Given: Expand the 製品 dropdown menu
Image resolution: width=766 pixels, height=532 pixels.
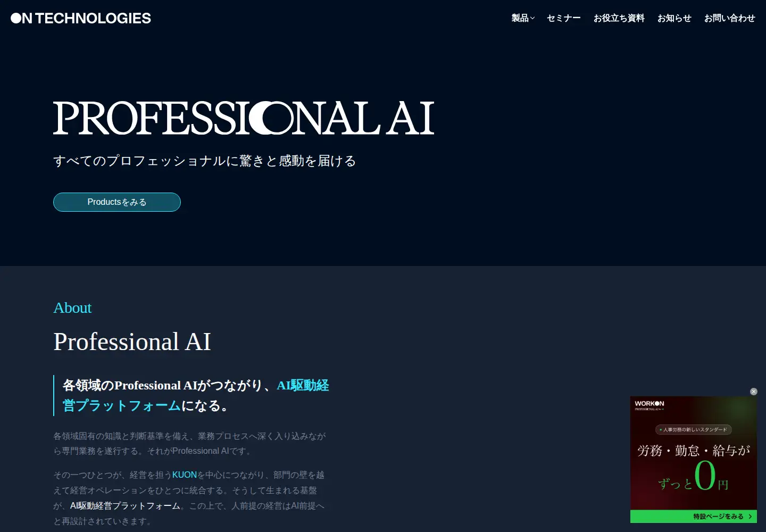Looking at the screenshot, I should click(523, 18).
